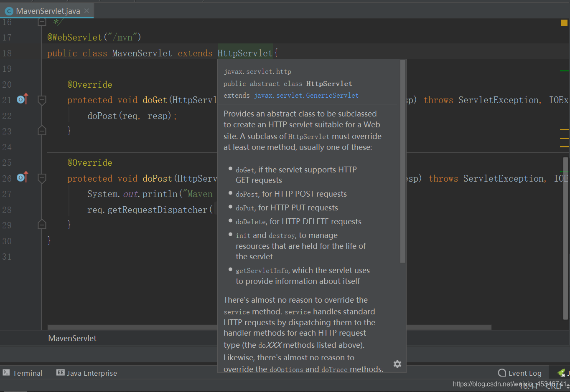
Task: Click the HttpServlet class name on line 18
Action: [x=245, y=53]
